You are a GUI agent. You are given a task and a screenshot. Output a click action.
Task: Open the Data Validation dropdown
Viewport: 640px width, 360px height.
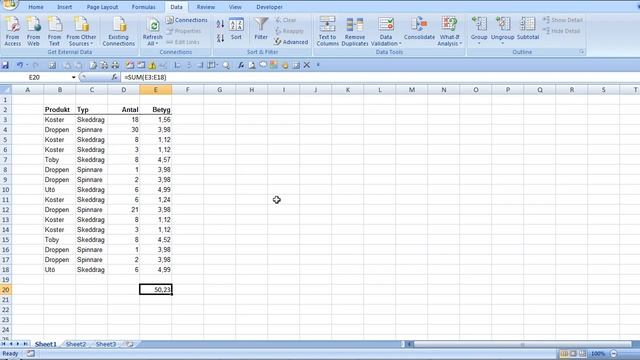(386, 31)
